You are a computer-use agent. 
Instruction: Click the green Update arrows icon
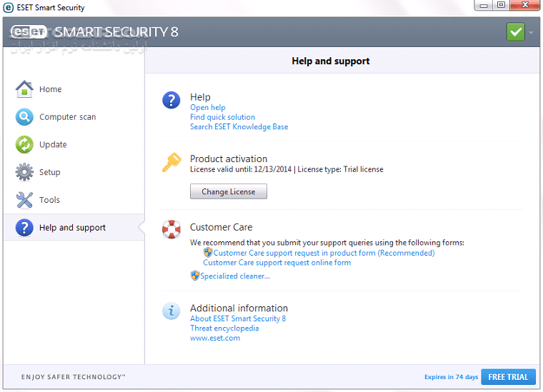click(x=24, y=144)
